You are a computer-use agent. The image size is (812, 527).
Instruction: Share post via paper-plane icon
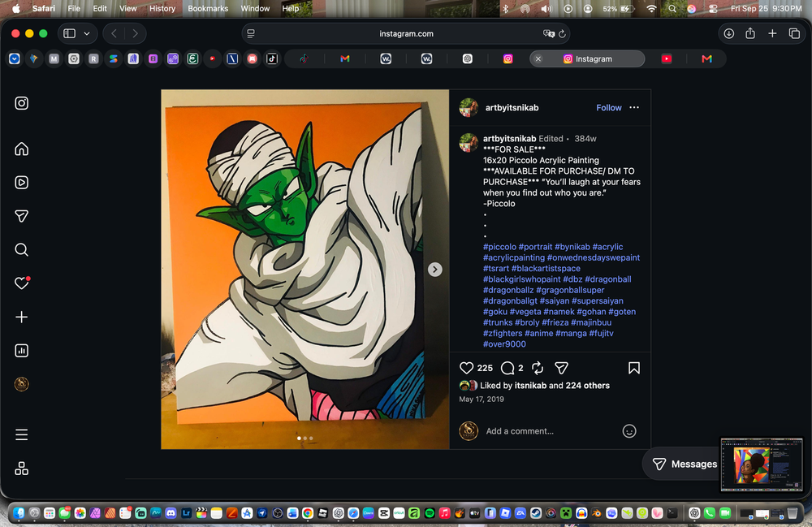(561, 368)
